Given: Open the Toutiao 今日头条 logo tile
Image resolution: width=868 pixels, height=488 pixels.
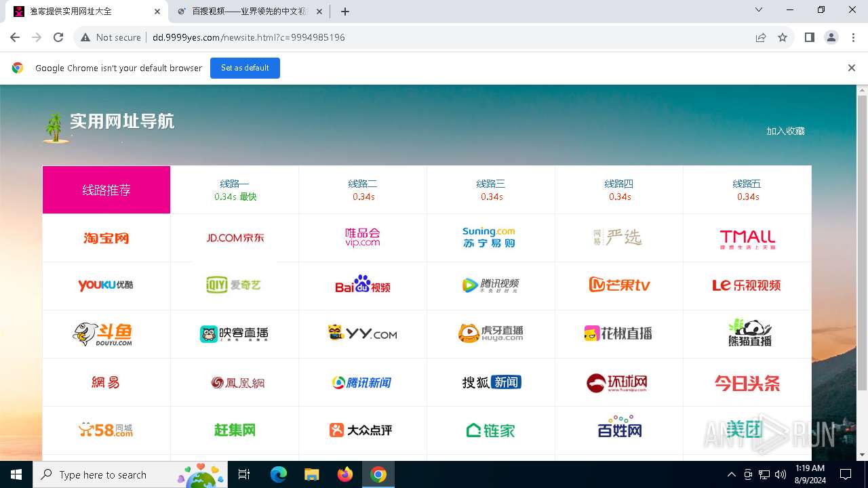Looking at the screenshot, I should (x=747, y=382).
